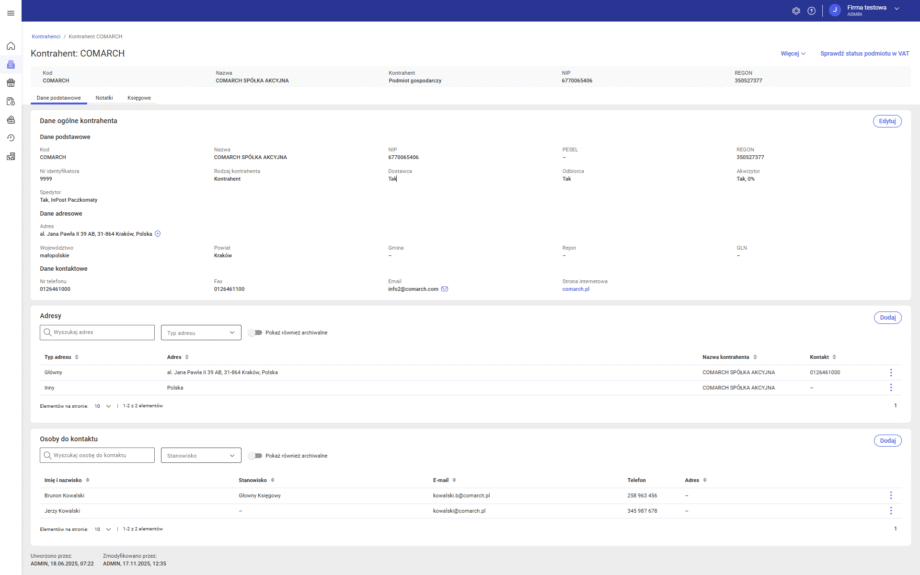This screenshot has width=920, height=575.
Task: Open the Więcej dropdown menu
Action: click(793, 53)
